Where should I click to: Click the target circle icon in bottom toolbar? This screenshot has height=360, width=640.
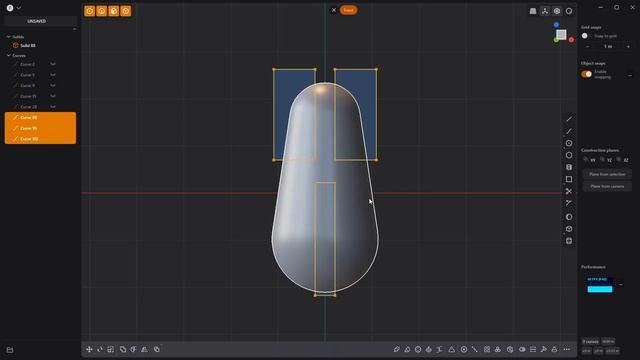(x=464, y=349)
